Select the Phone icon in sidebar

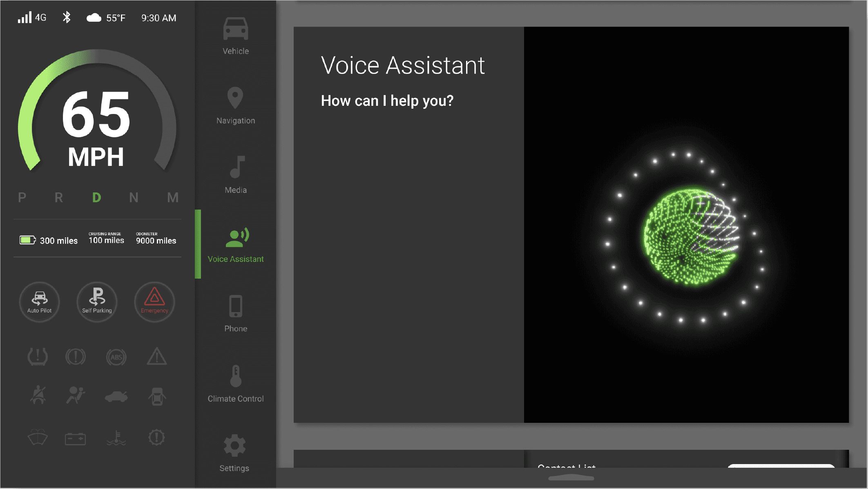235,314
